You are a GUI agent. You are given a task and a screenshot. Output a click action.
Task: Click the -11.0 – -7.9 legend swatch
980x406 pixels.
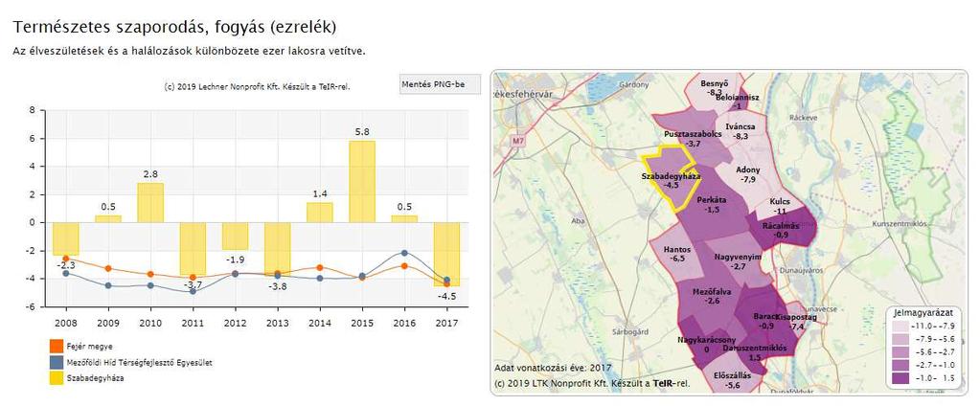tap(900, 327)
